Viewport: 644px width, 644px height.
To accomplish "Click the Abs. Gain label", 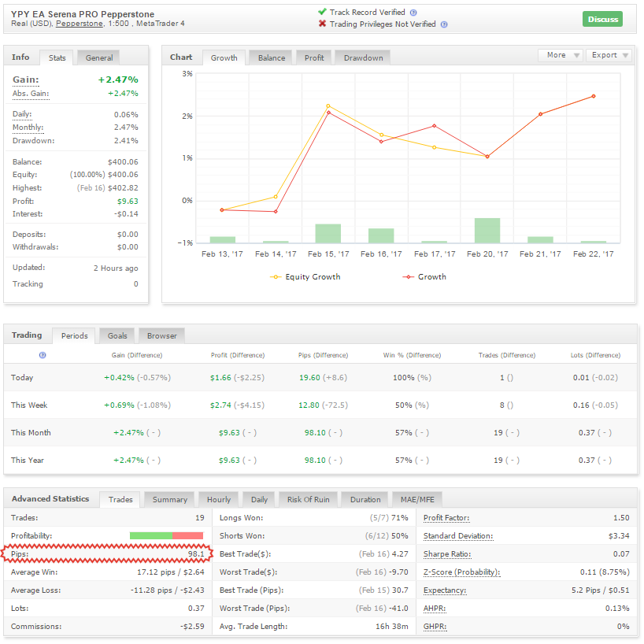I will 31,93.
